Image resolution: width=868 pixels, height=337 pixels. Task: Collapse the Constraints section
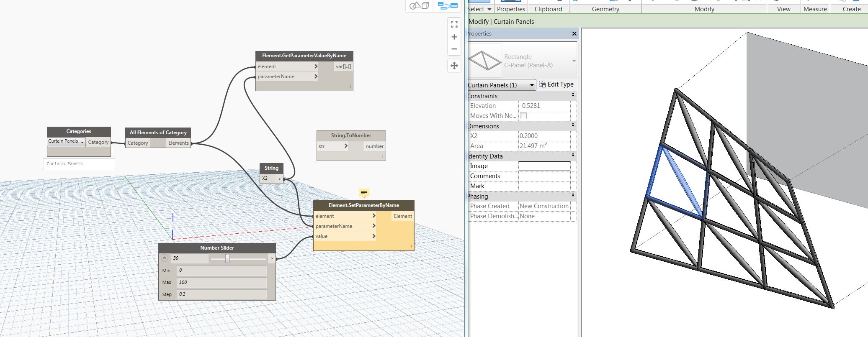pyautogui.click(x=573, y=96)
